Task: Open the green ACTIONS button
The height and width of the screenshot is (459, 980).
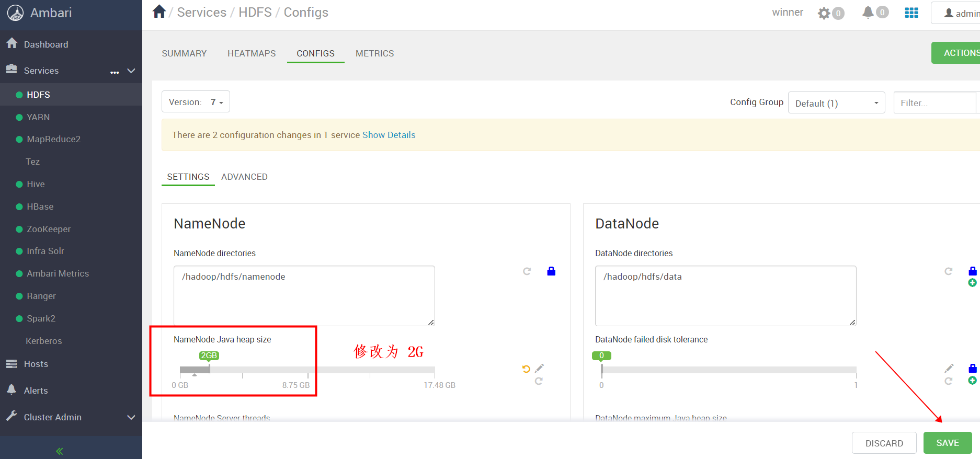Action: [955, 53]
